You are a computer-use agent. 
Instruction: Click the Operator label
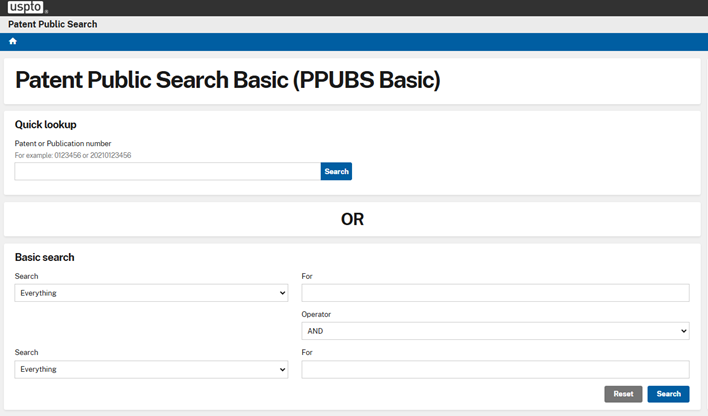(x=316, y=314)
